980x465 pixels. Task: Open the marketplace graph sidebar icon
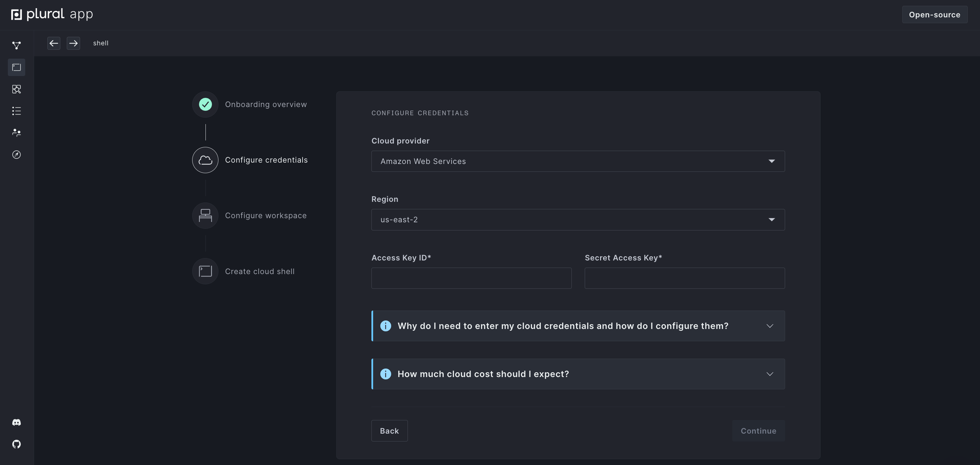[16, 45]
